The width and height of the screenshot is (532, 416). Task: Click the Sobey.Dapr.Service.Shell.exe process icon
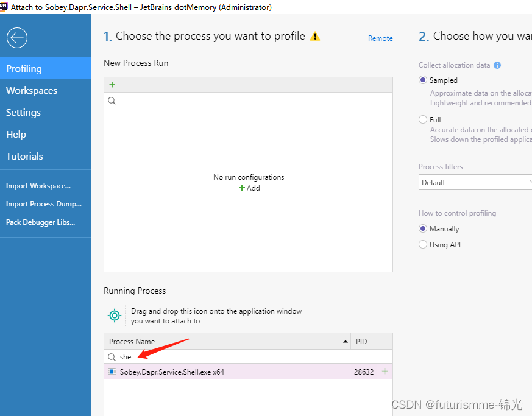[x=112, y=372]
